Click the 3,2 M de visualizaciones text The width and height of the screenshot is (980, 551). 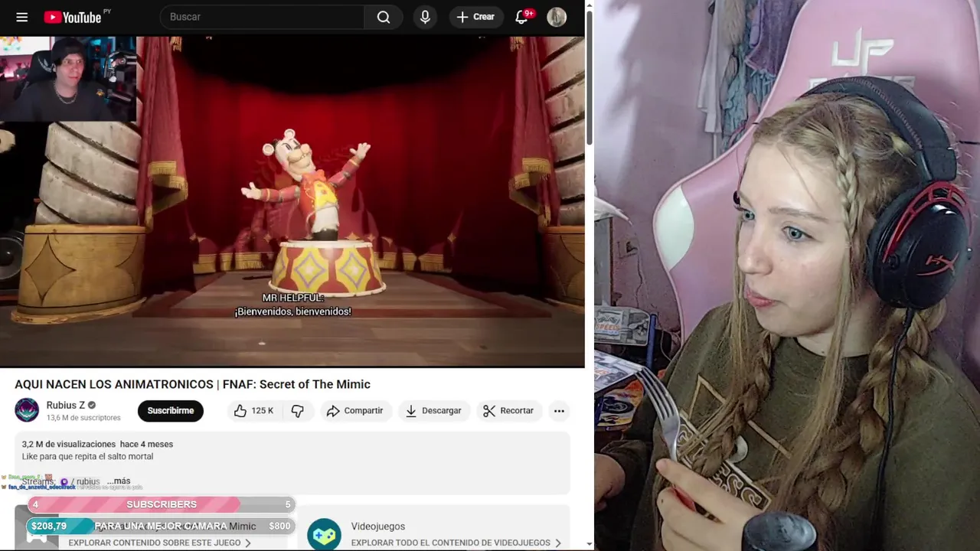click(x=69, y=444)
